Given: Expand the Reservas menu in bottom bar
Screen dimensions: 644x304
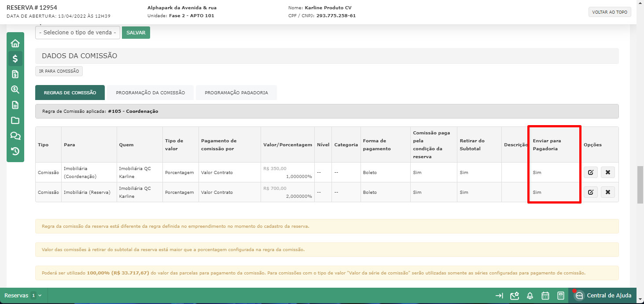Looking at the screenshot, I should [x=23, y=296].
